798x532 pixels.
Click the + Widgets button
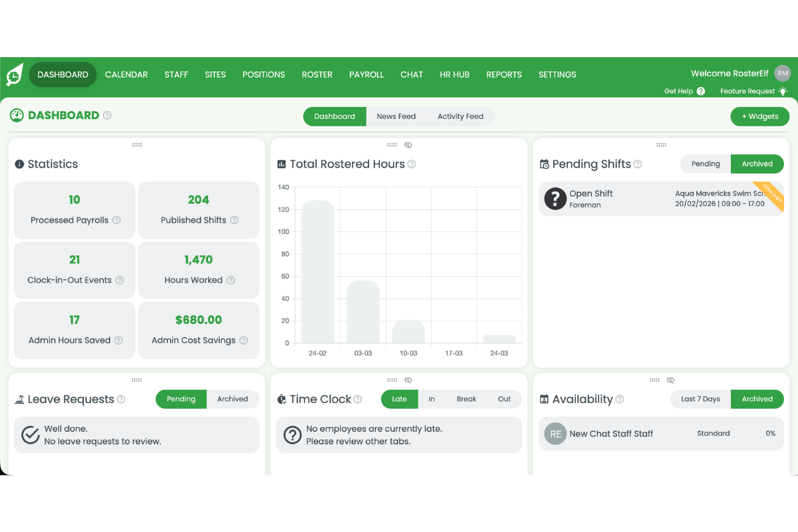click(759, 116)
